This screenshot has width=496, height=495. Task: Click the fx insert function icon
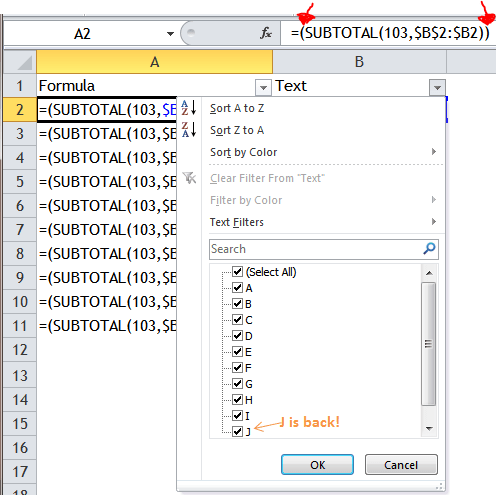coord(266,33)
